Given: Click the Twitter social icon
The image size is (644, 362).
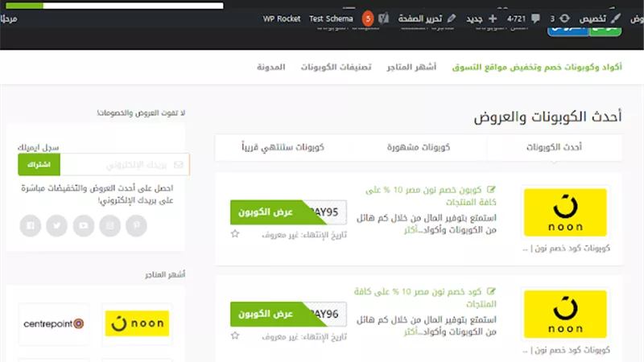Looking at the screenshot, I should point(56,225).
